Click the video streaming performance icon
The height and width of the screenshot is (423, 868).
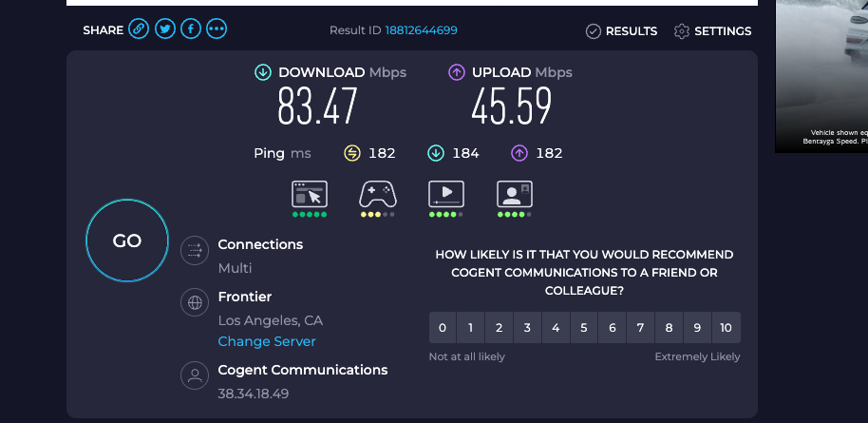pyautogui.click(x=446, y=194)
